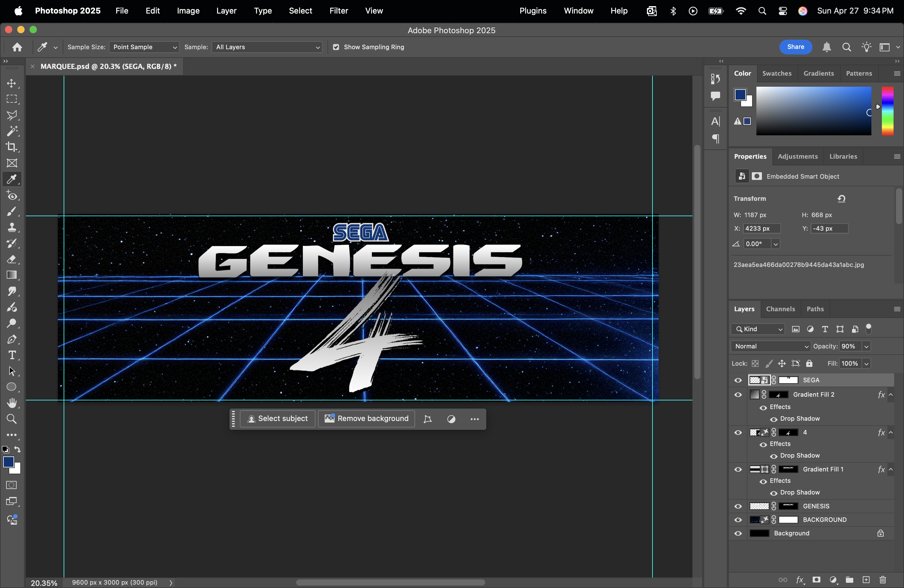
Task: Pick a shade in the color field
Action: [813, 110]
